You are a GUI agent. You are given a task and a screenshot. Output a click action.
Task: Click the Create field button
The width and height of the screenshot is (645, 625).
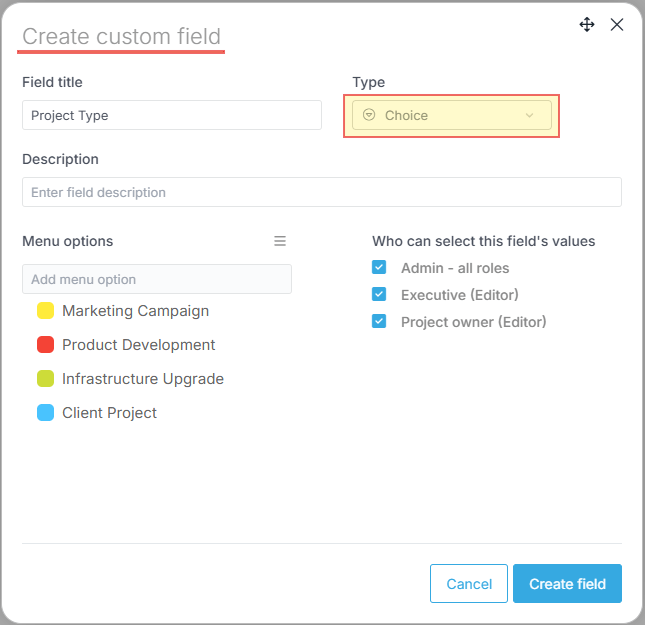567,584
